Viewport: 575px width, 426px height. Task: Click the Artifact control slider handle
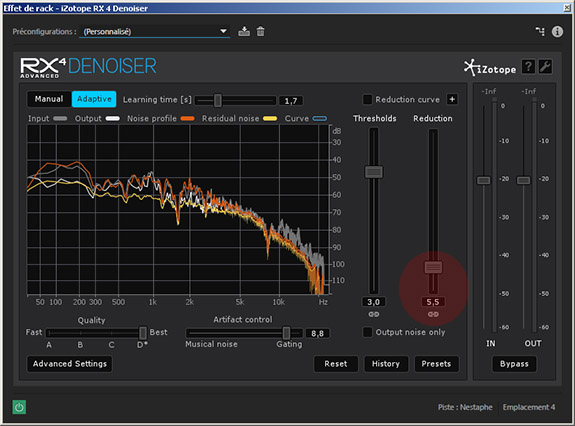coord(286,333)
